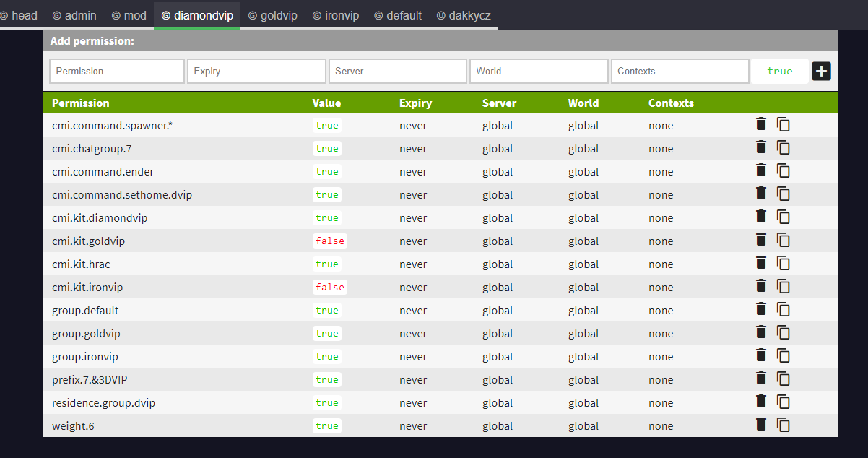Focus the Contexts input field

(x=680, y=71)
